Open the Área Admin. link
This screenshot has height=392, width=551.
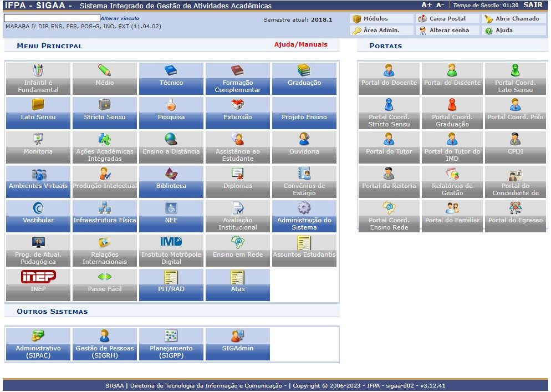[x=381, y=30]
